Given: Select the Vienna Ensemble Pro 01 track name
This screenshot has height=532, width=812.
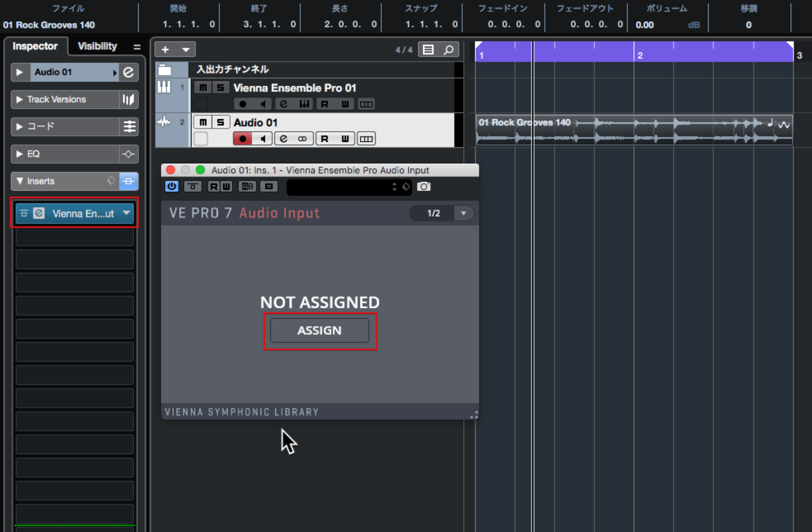Looking at the screenshot, I should click(x=295, y=88).
